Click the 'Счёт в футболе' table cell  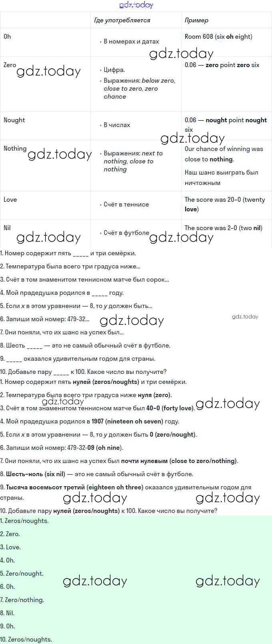pos(126,233)
